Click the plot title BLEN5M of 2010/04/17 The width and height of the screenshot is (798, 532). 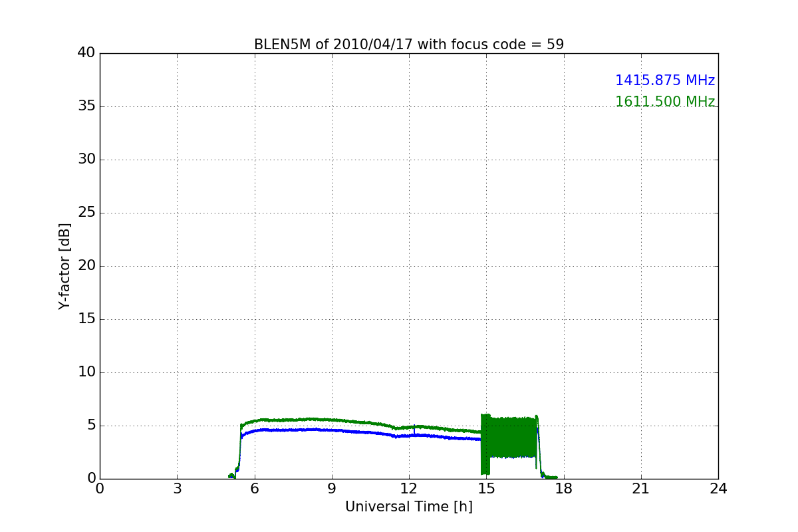coord(409,45)
